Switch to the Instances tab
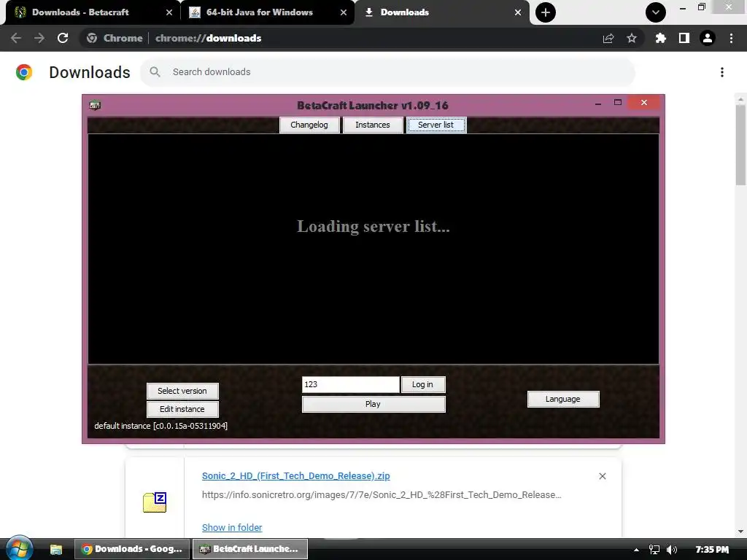747x560 pixels. pos(373,125)
